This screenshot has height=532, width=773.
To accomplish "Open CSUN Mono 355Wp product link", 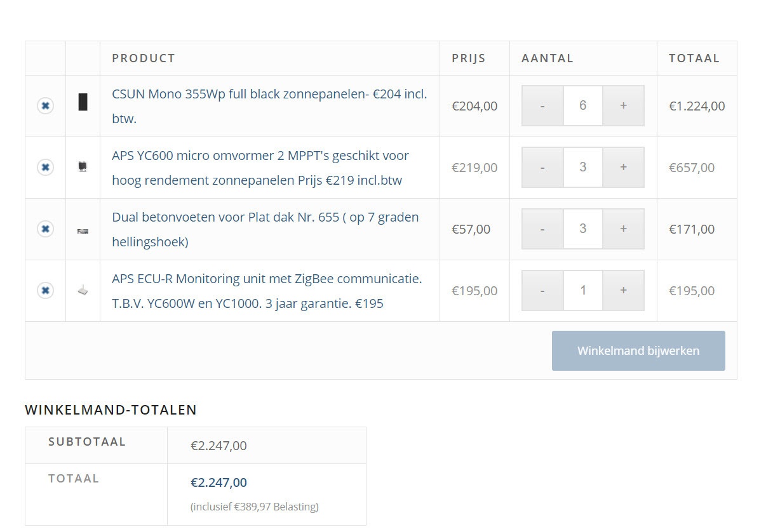I will [269, 94].
